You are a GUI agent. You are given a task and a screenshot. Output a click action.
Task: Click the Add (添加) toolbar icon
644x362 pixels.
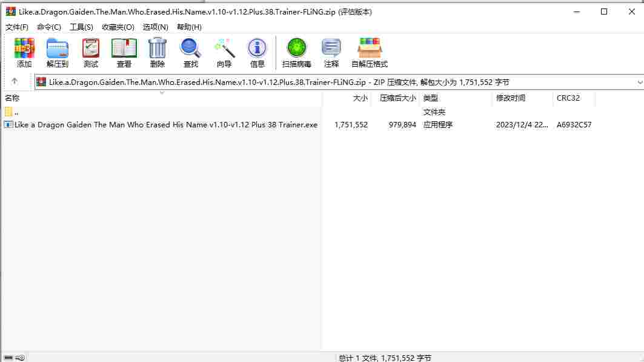coord(24,52)
